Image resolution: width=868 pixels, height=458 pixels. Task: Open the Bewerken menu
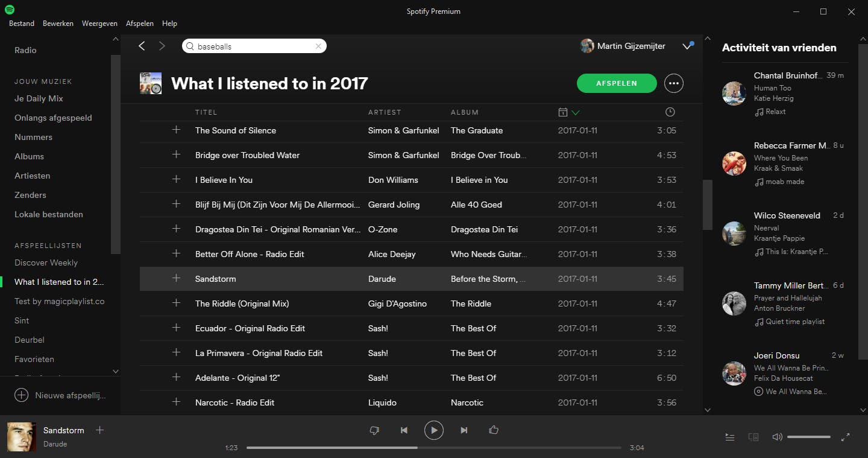58,24
